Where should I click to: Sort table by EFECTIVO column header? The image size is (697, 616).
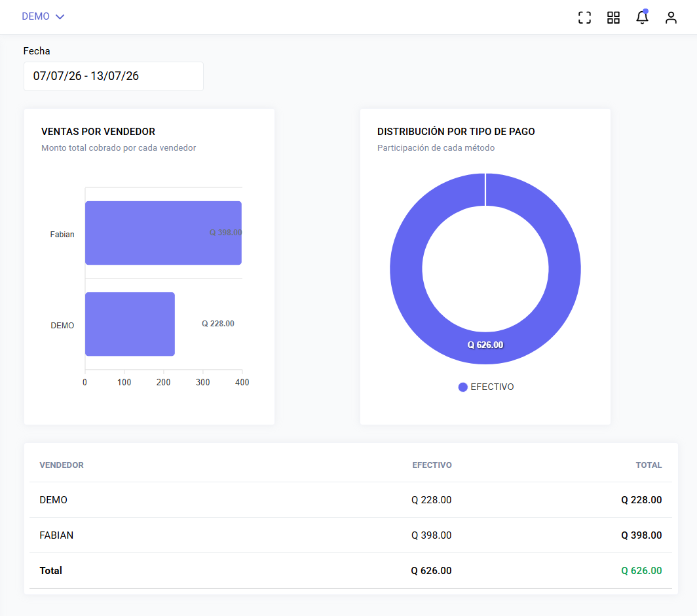(x=432, y=465)
